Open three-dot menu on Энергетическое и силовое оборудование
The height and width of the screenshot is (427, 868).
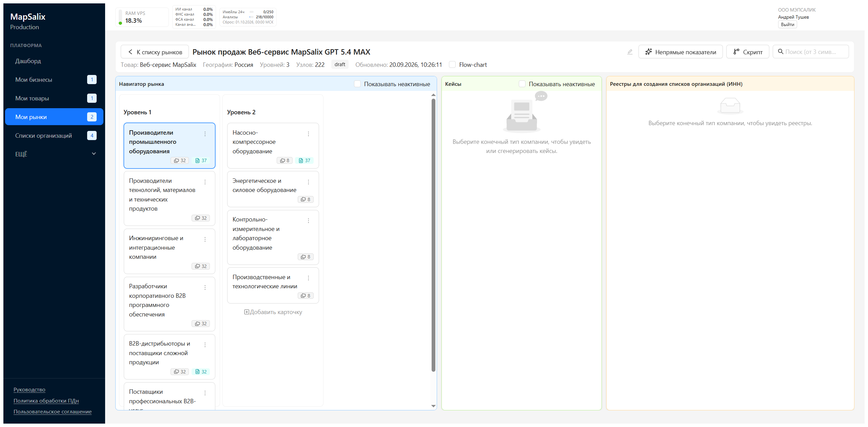[309, 182]
